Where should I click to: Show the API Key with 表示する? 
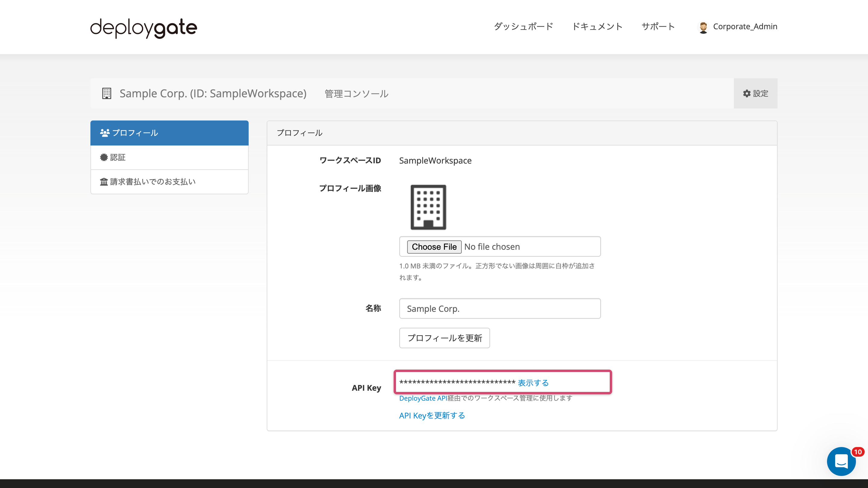533,383
